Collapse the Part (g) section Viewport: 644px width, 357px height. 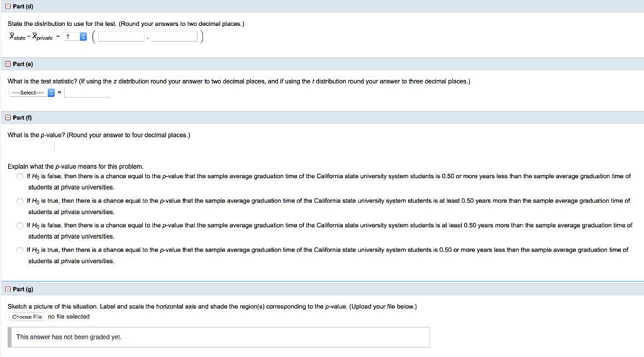(x=8, y=289)
